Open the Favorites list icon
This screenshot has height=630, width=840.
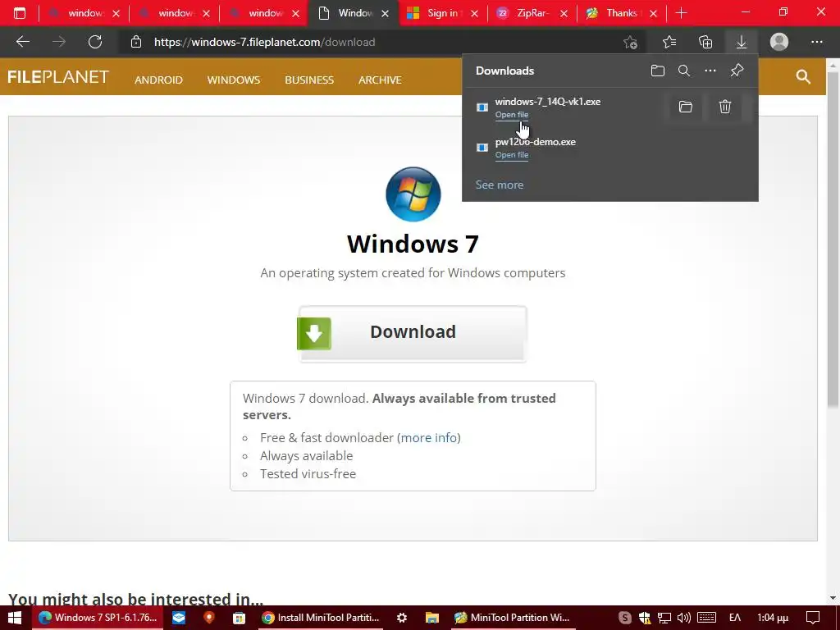click(x=669, y=42)
